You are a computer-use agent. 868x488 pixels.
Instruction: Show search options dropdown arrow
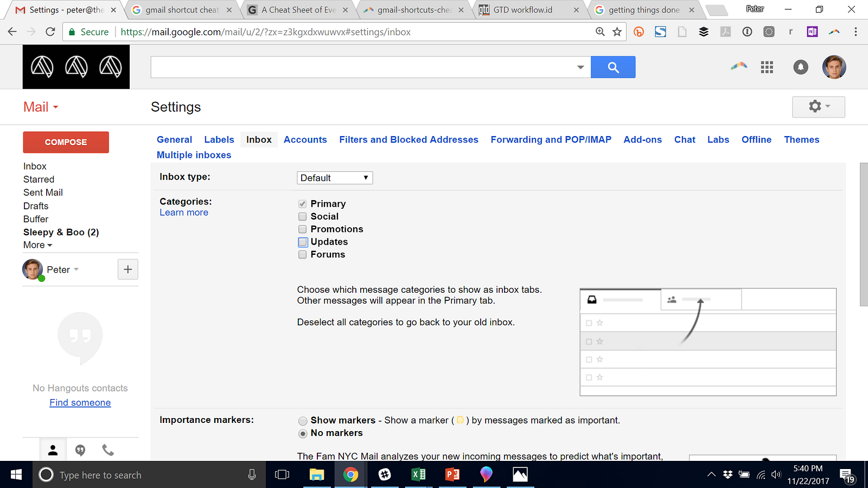580,67
